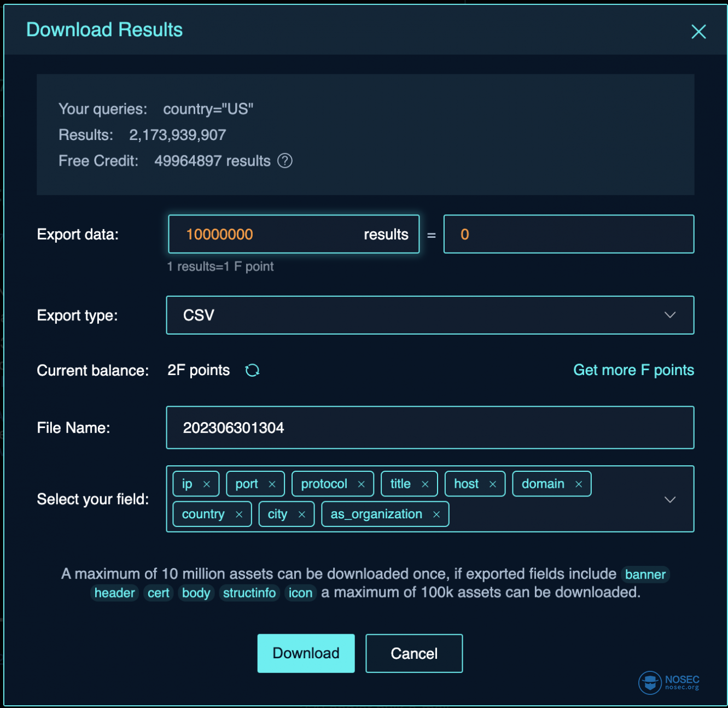Click the results count 2,173,939,907
Image resolution: width=728 pixels, height=708 pixels.
(177, 134)
